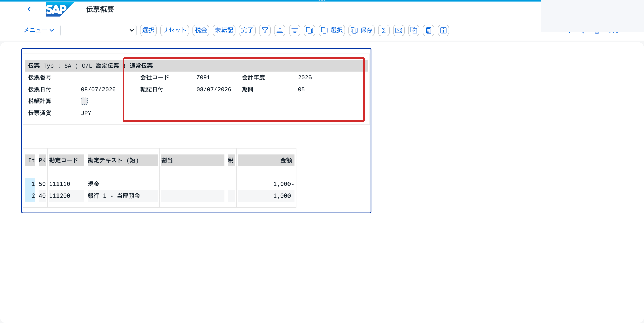644x323 pixels.
Task: Select account code 111110 in row 1
Action: (60, 184)
